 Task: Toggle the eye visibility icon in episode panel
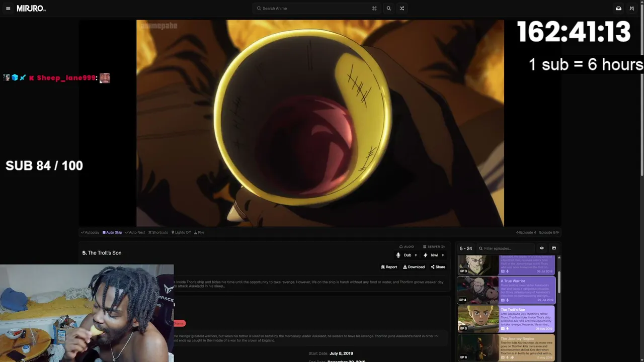pyautogui.click(x=542, y=248)
